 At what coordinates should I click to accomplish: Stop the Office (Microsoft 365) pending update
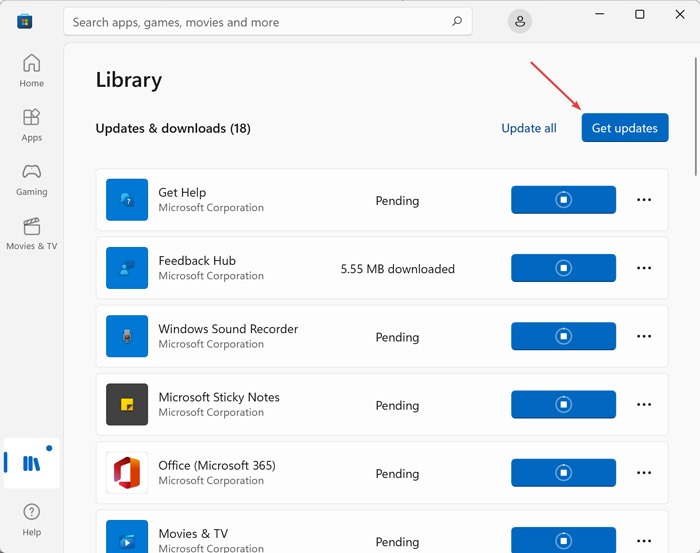click(x=563, y=473)
